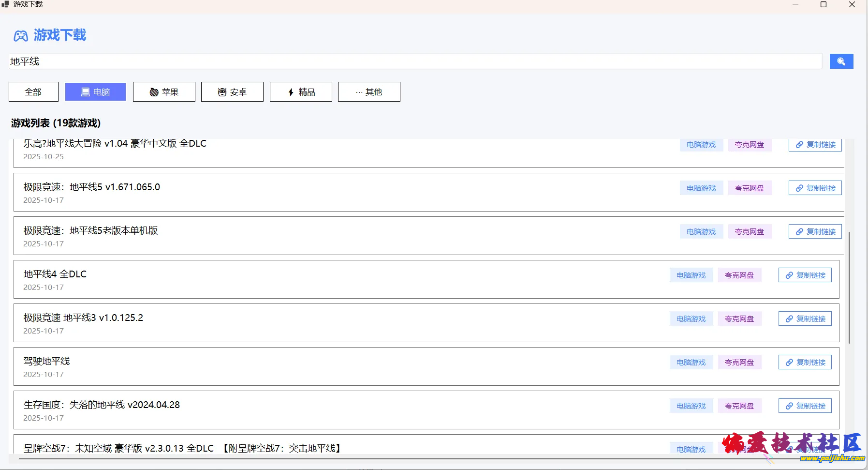This screenshot has height=470, width=868.
Task: Click the magnifier search button
Action: pos(841,61)
